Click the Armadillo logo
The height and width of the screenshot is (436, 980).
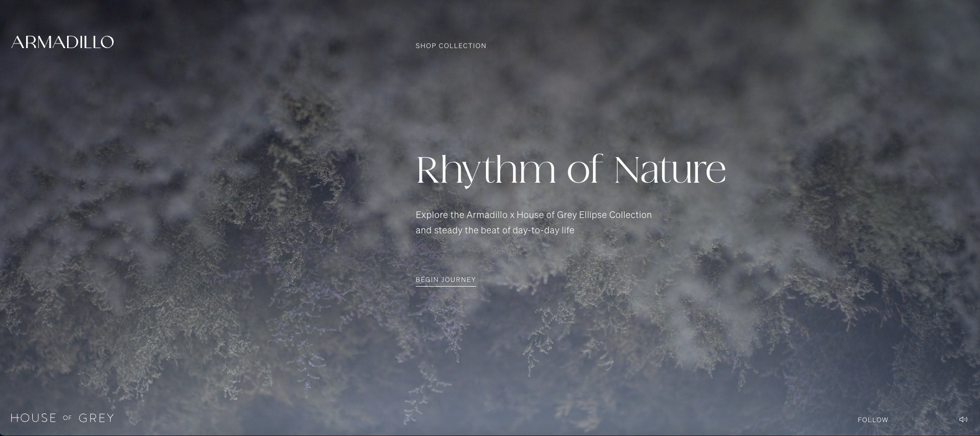62,42
